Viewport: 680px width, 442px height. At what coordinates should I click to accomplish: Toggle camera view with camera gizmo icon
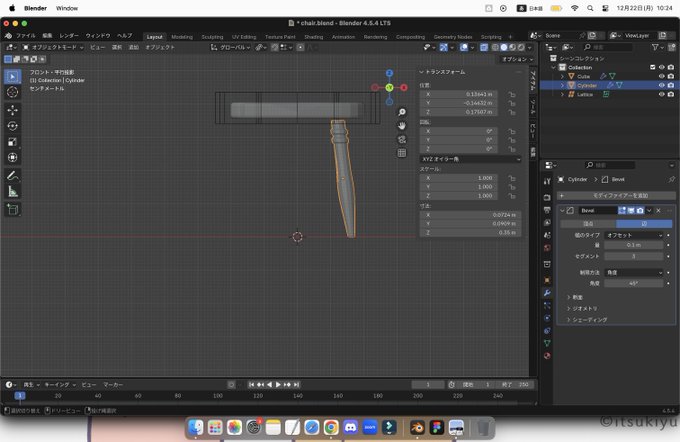tap(402, 139)
